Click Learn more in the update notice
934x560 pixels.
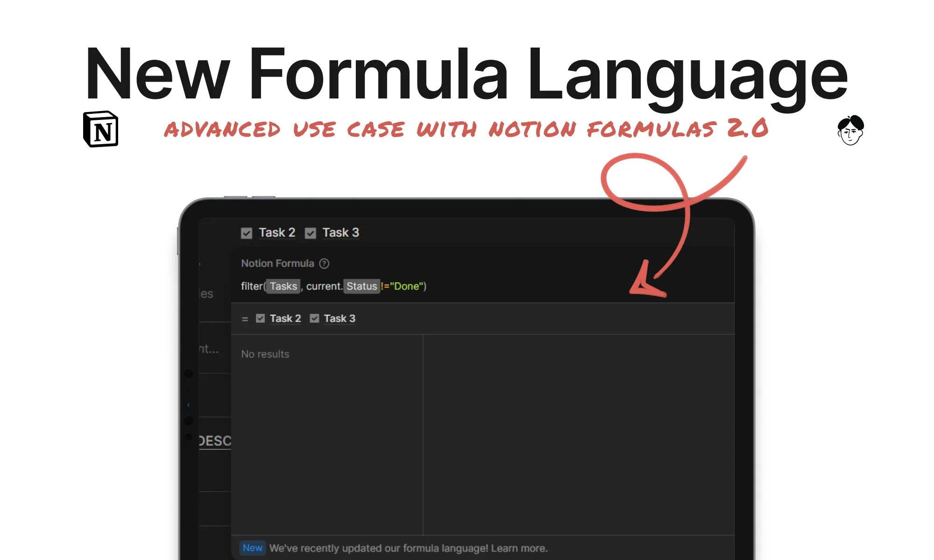[519, 548]
